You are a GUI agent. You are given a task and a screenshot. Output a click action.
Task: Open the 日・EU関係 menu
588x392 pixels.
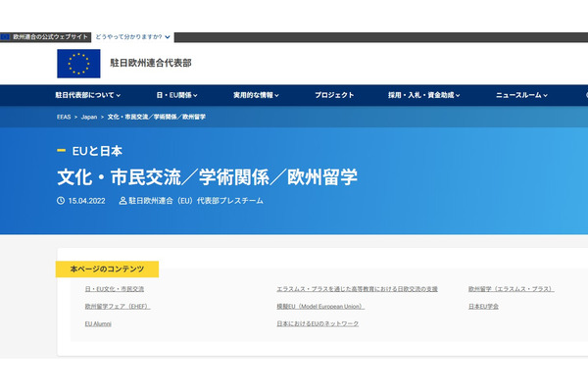[176, 95]
